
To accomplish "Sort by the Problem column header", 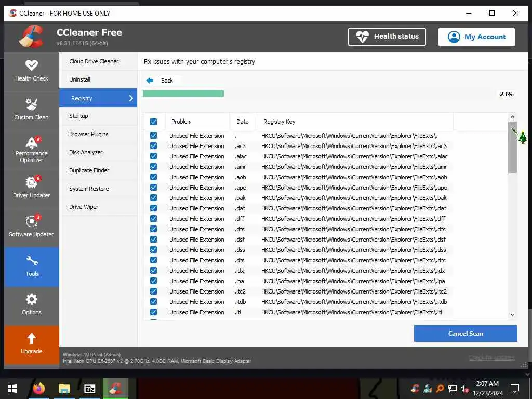I will click(197, 122).
